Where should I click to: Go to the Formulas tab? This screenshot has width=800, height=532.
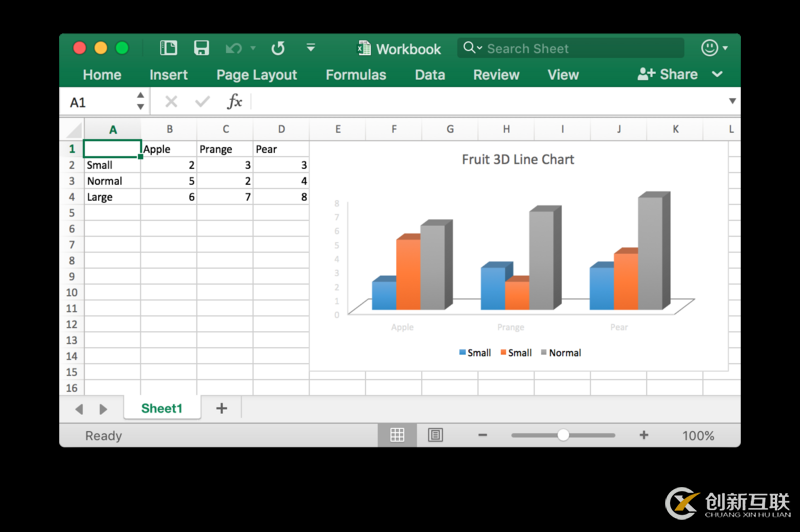click(x=356, y=75)
